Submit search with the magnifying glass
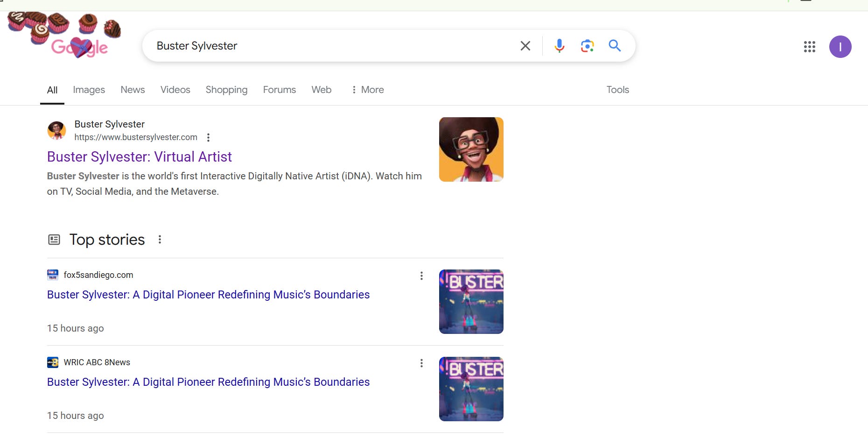The width and height of the screenshot is (868, 439). [x=615, y=46]
